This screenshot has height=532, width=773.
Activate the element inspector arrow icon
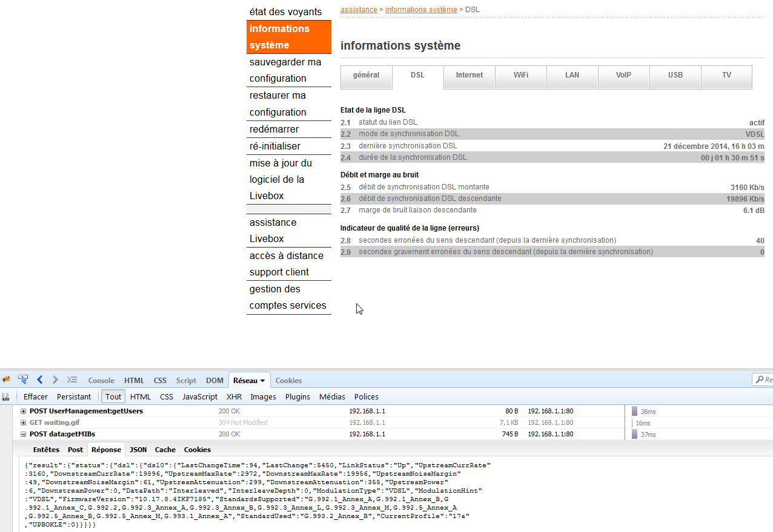point(23,380)
